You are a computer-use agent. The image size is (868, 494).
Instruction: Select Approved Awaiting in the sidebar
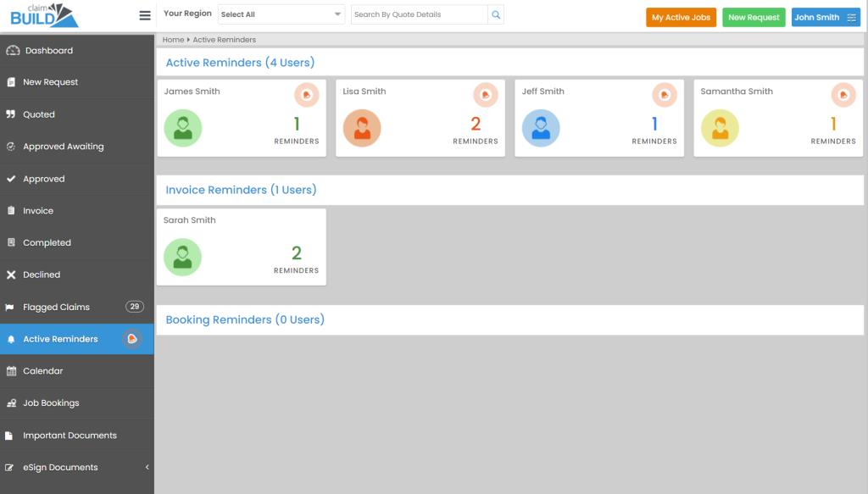point(63,147)
